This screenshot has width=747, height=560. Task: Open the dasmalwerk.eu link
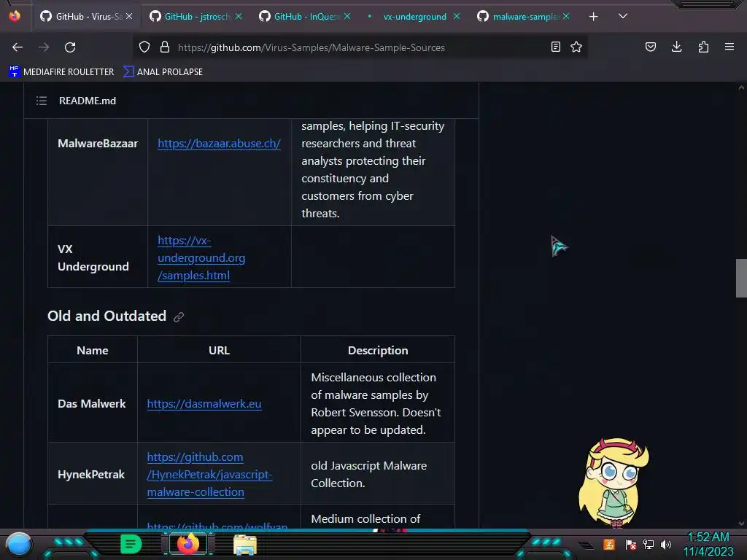[204, 403]
